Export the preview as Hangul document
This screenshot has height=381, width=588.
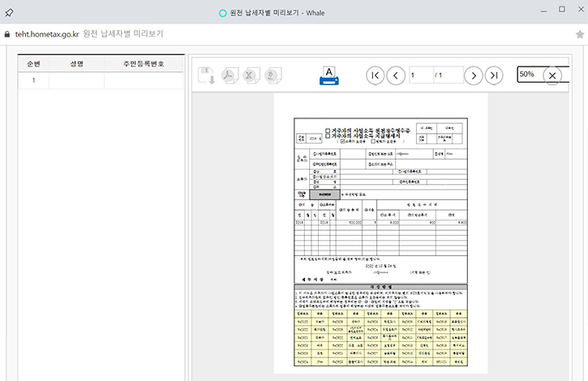pyautogui.click(x=273, y=75)
